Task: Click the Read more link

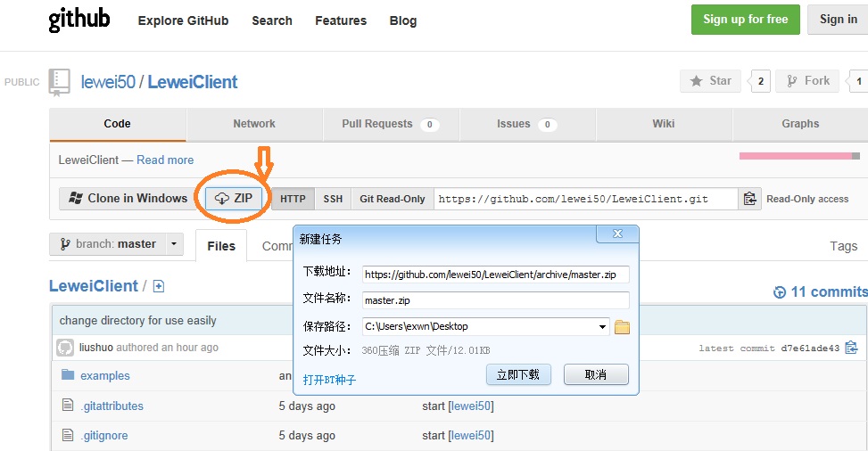Action: click(x=165, y=160)
